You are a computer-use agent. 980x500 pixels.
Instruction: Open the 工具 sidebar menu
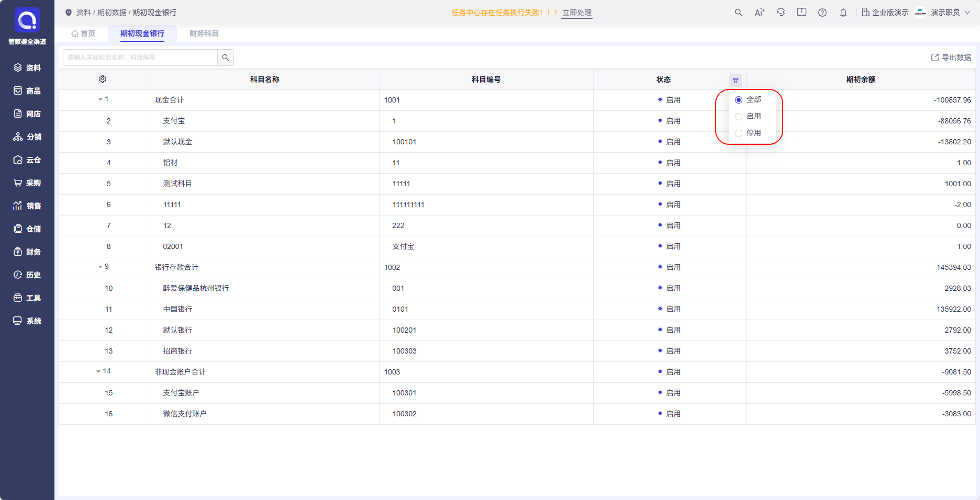click(x=27, y=298)
